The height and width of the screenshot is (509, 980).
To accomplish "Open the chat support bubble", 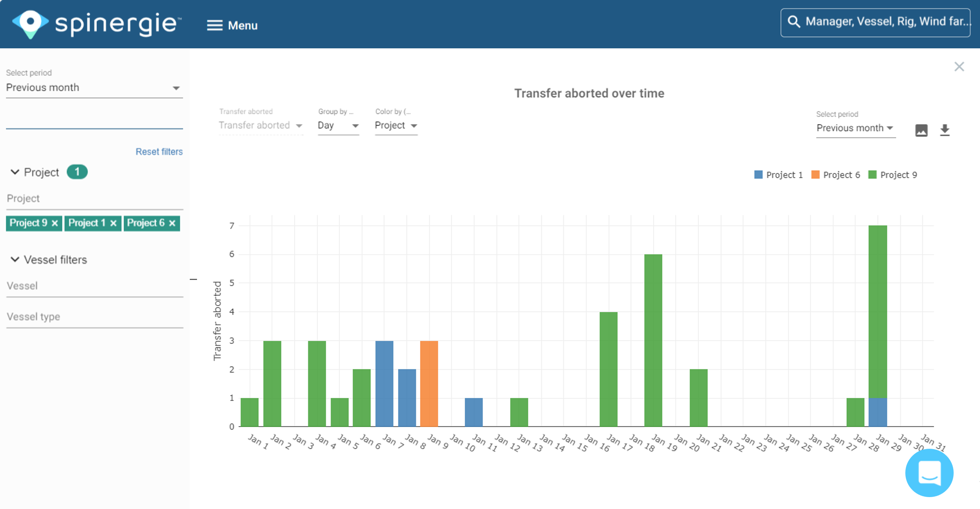I will [x=929, y=473].
